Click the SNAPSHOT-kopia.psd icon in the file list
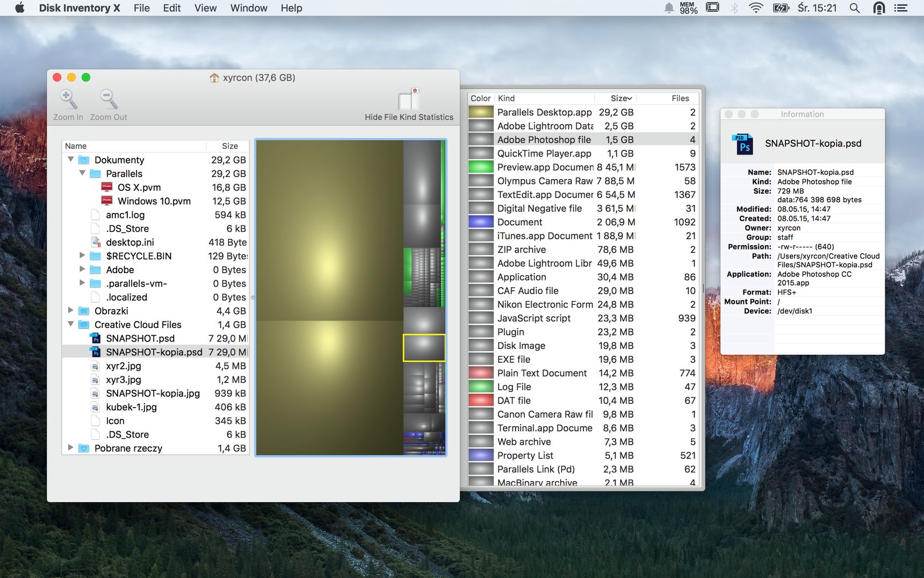This screenshot has width=924, height=578. (x=96, y=352)
